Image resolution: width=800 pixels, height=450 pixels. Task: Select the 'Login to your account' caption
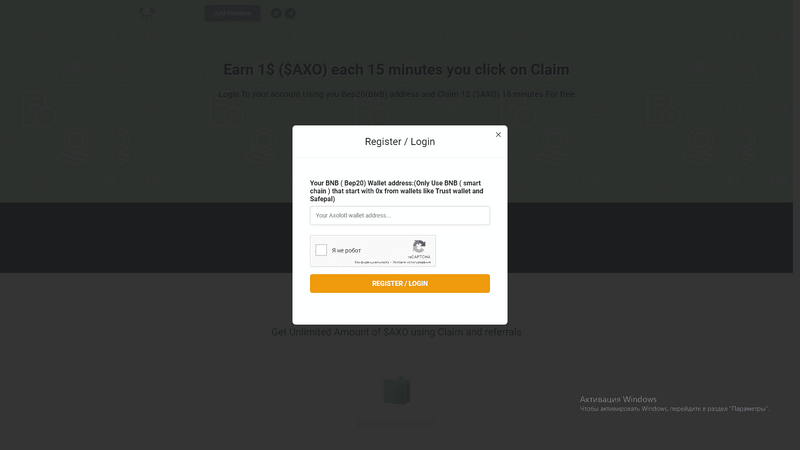tap(396, 423)
